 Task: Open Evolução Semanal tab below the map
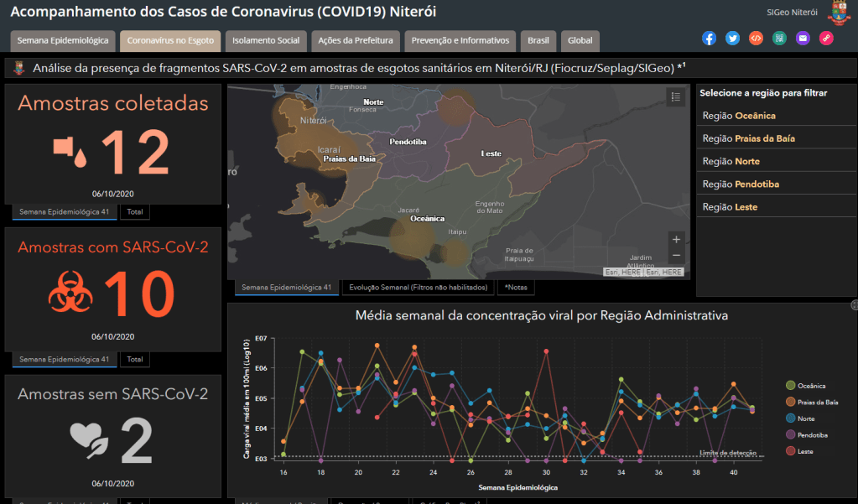tap(418, 288)
